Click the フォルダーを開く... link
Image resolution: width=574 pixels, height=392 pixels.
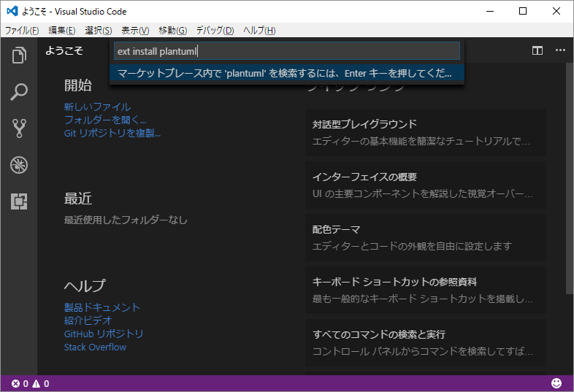(x=105, y=120)
